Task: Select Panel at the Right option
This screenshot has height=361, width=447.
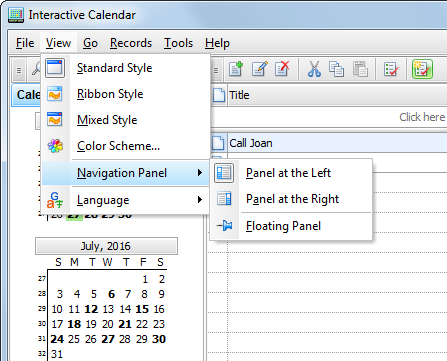Action: (x=292, y=199)
